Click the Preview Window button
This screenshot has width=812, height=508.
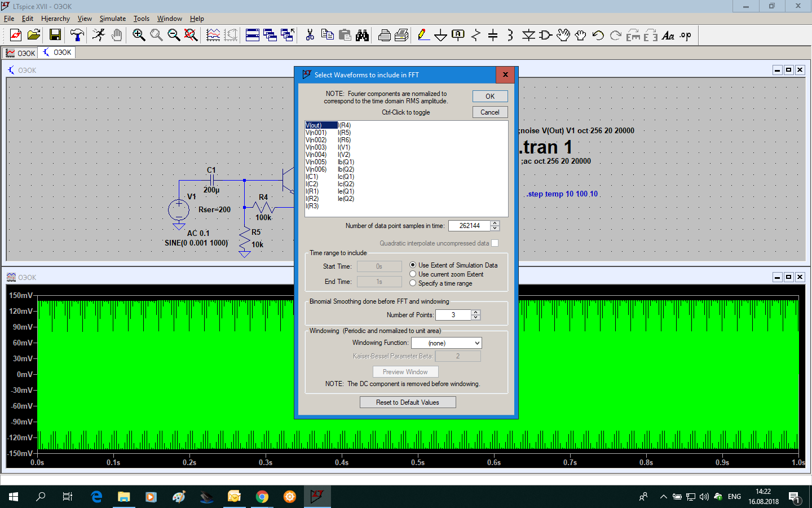tap(405, 372)
